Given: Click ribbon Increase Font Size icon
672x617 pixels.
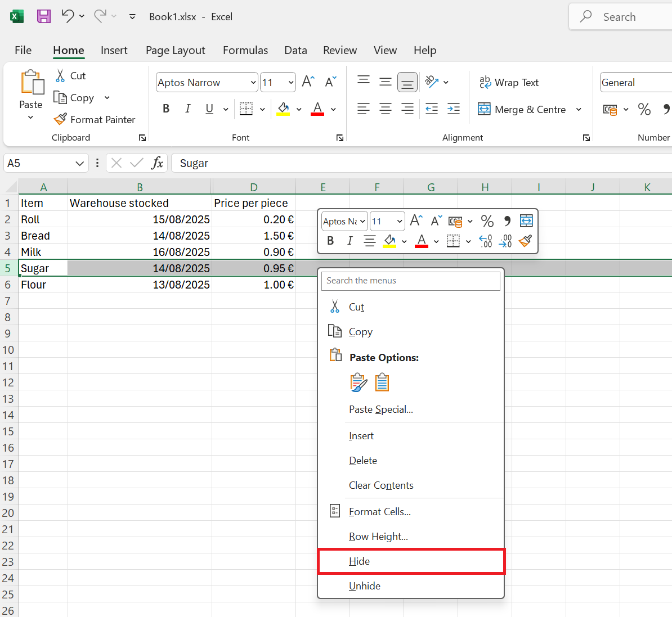Looking at the screenshot, I should click(308, 82).
